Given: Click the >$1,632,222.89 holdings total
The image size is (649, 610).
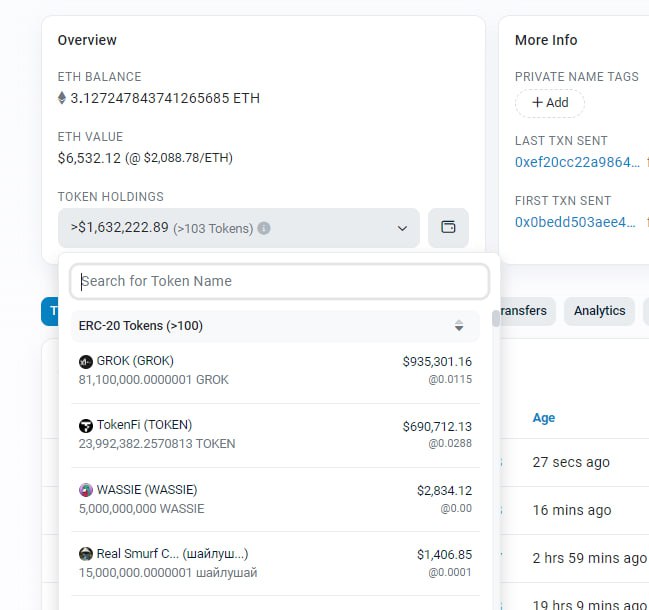Looking at the screenshot, I should (120, 227).
